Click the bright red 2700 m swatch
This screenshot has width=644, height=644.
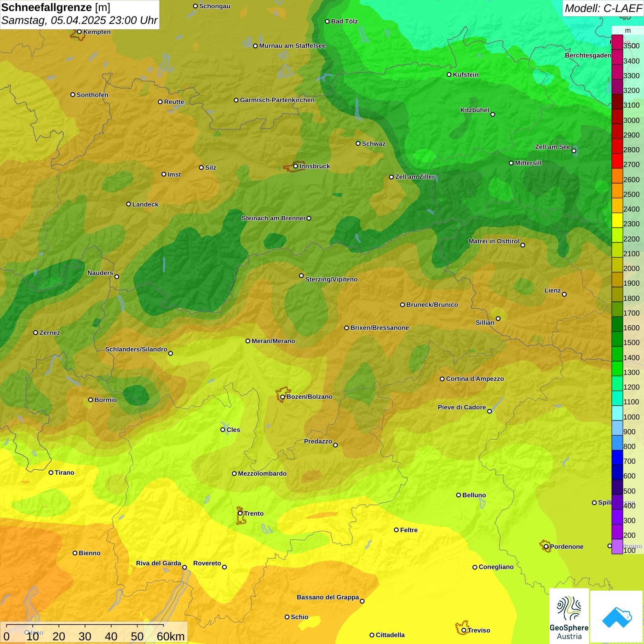tap(617, 161)
